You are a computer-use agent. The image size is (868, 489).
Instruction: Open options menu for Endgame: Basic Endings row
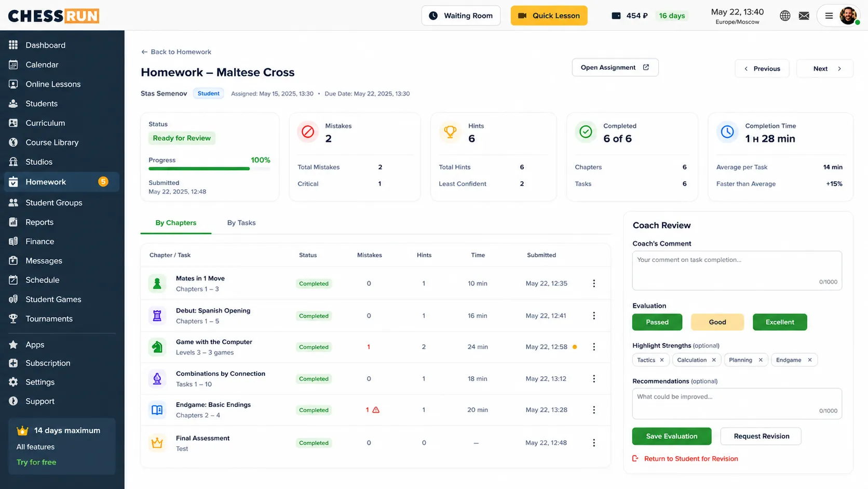click(594, 410)
